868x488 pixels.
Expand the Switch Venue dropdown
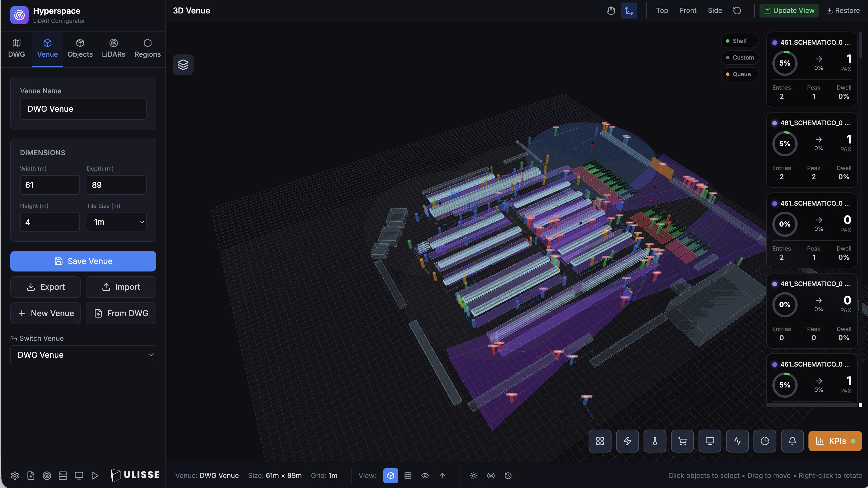coord(83,355)
